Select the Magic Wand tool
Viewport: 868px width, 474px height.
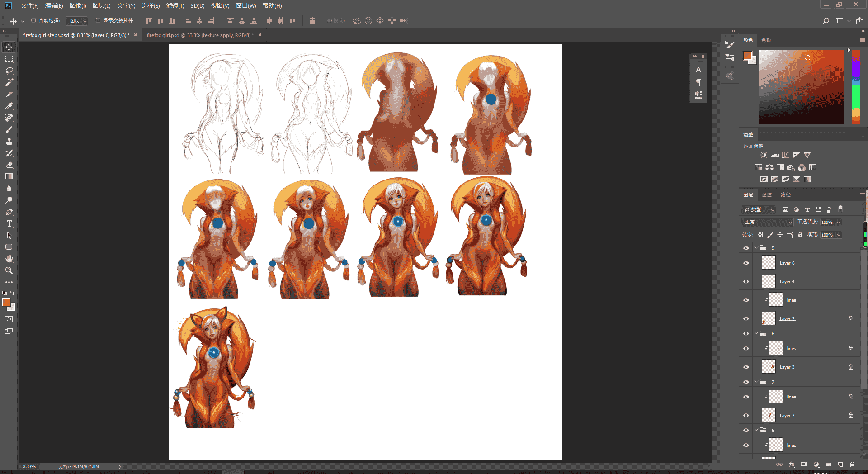pos(9,82)
